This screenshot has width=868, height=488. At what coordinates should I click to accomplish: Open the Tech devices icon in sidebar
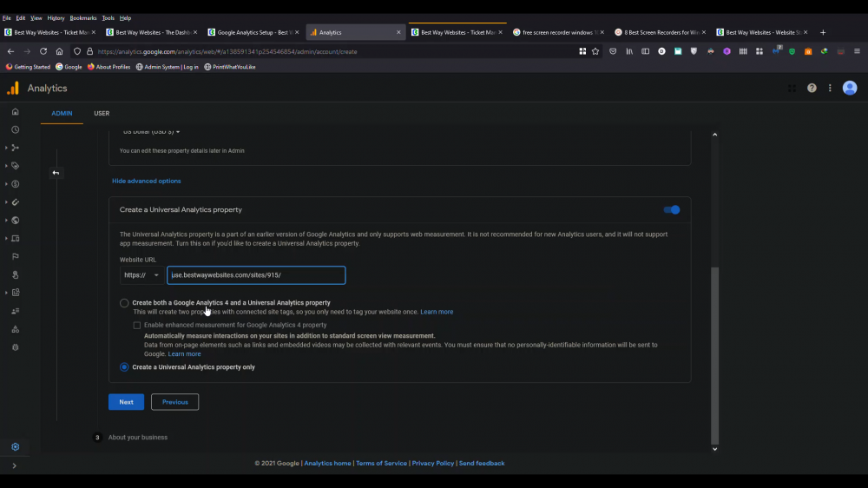(16, 239)
